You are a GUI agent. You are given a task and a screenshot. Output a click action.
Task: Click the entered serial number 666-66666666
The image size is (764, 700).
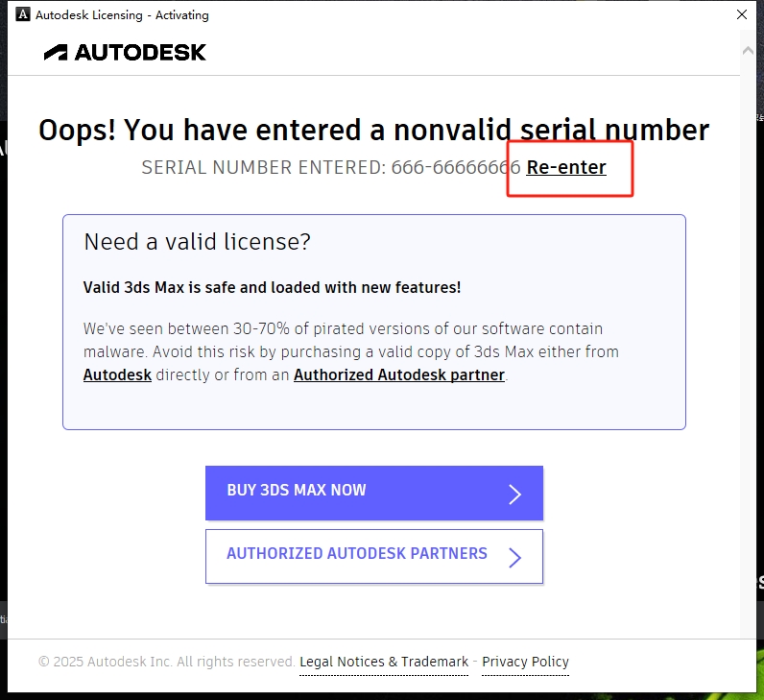(x=455, y=168)
